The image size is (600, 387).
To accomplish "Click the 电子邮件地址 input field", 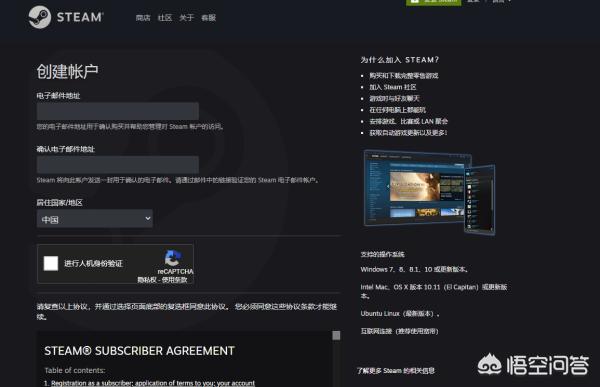I will 118,111.
